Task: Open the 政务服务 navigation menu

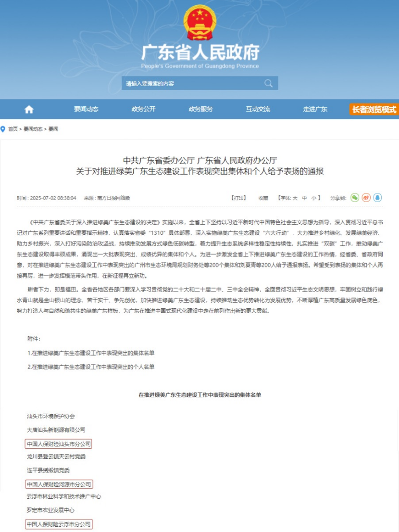Action: (x=200, y=109)
